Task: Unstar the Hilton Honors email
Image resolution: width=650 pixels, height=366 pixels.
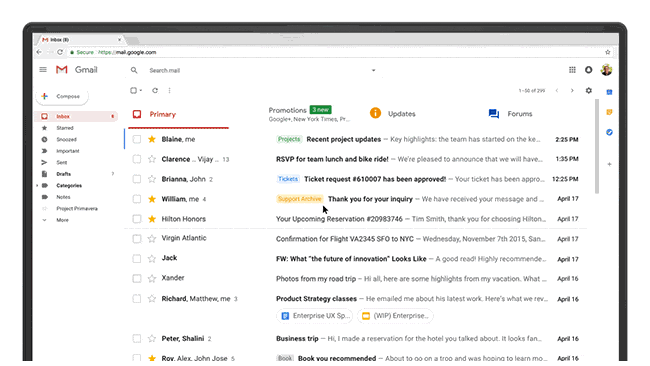Action: click(x=152, y=219)
